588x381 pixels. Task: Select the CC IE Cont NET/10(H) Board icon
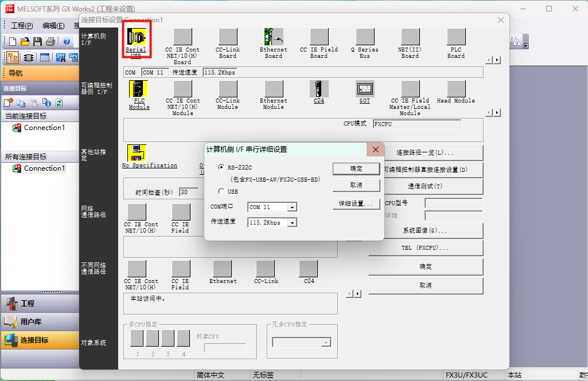[182, 37]
